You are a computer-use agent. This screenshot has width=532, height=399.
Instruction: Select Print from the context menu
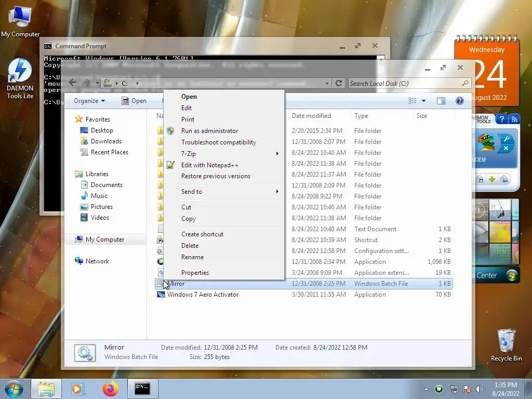(224, 119)
